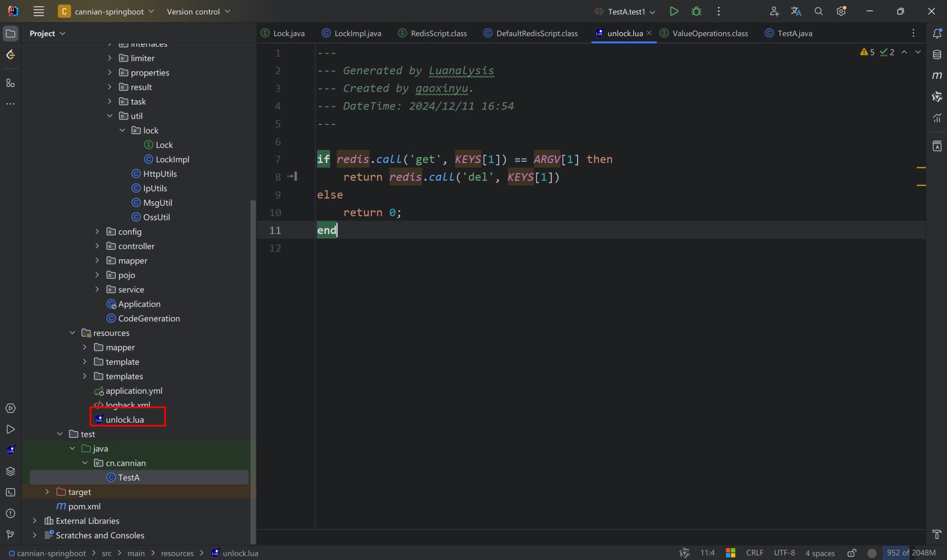Click the UTF-8 encoding button
This screenshot has width=947, height=560.
(x=784, y=553)
